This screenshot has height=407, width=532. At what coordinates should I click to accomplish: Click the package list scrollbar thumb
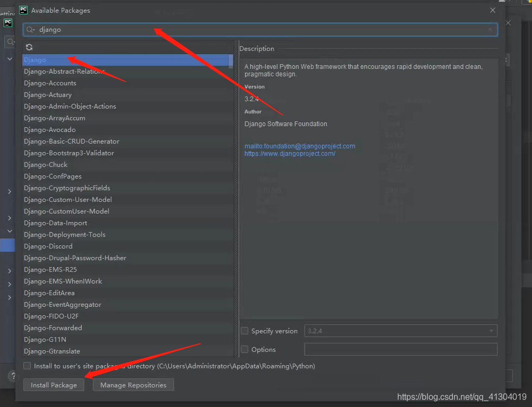(231, 61)
